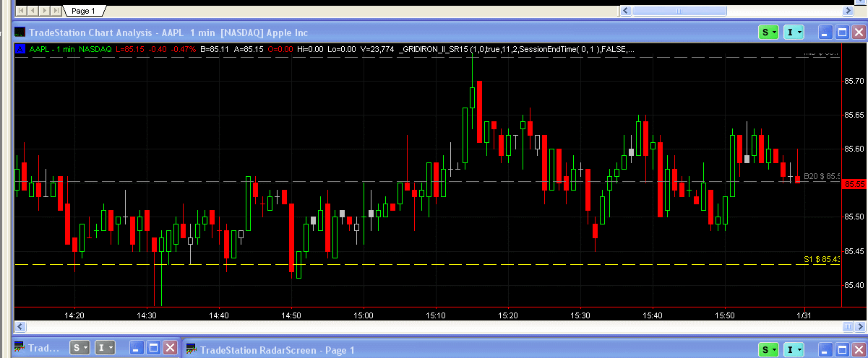868x358 pixels.
Task: Click the yellow S1 $ 85.43 support label
Action: (x=822, y=259)
